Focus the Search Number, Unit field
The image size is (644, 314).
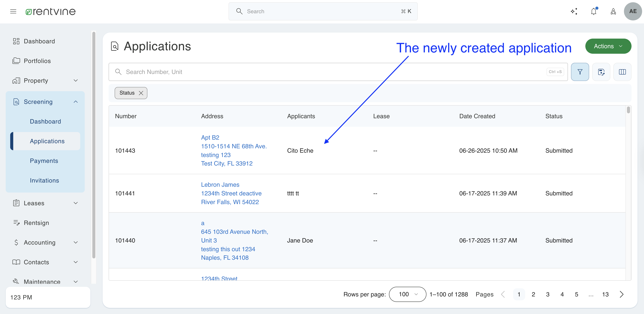click(338, 72)
